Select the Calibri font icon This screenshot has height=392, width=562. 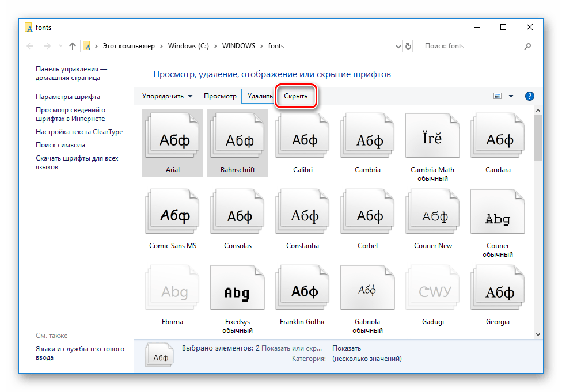tap(302, 138)
